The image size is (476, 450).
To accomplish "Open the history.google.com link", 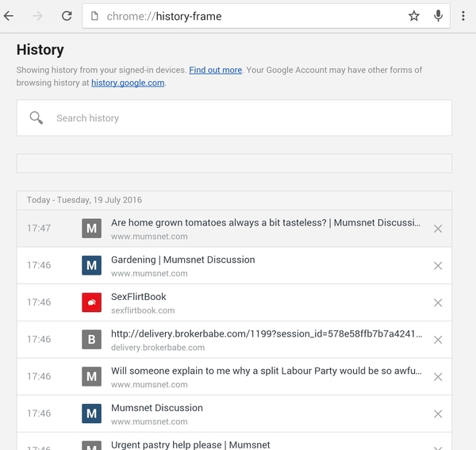I will [128, 83].
